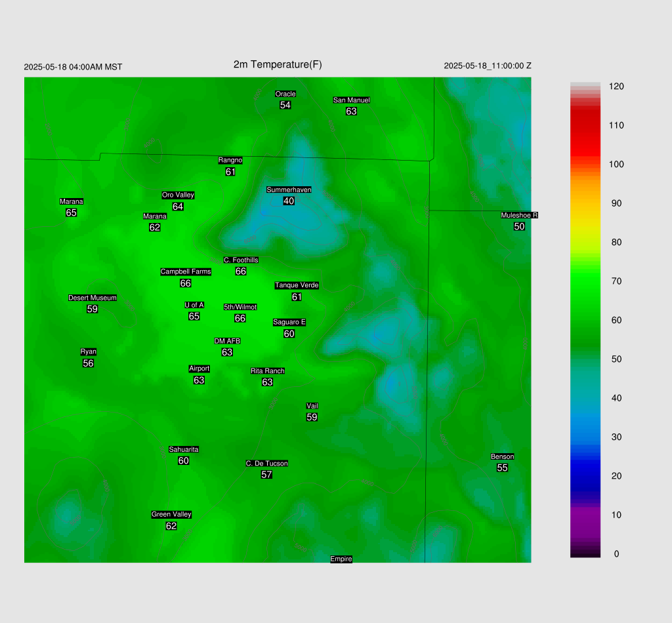Click the 61 reading under Tanque Verde
Viewport: 672px width, 623px height.
tap(297, 296)
